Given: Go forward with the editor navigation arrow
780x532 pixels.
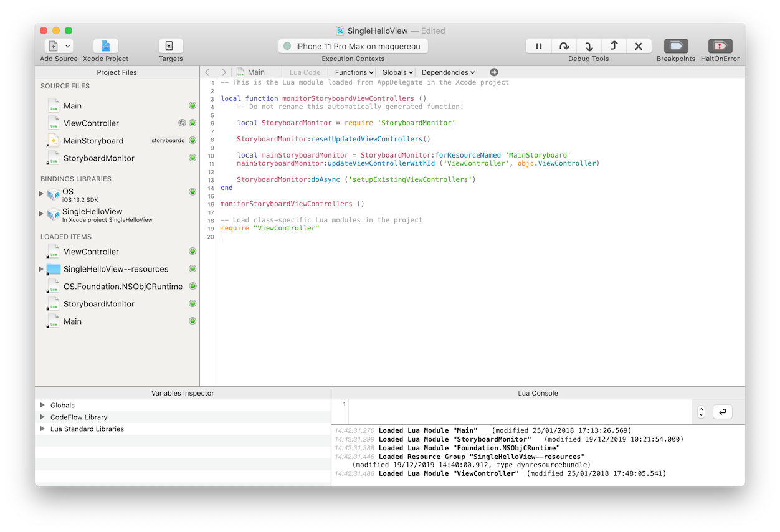Looking at the screenshot, I should pyautogui.click(x=224, y=72).
